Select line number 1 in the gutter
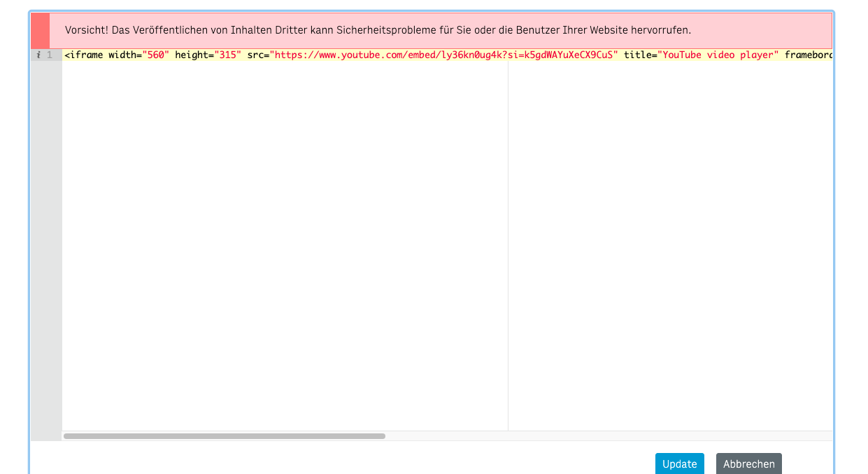Viewport: 868px width, 474px height. pos(50,55)
